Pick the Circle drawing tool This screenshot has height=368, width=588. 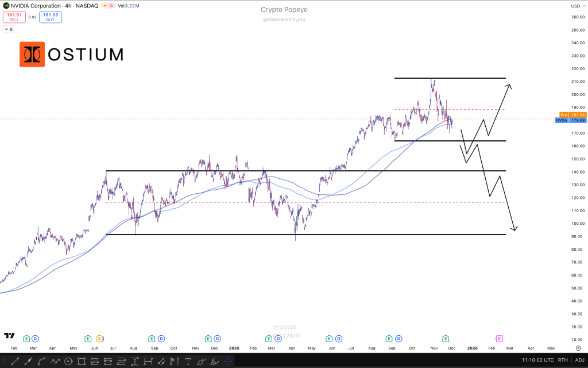click(x=68, y=362)
